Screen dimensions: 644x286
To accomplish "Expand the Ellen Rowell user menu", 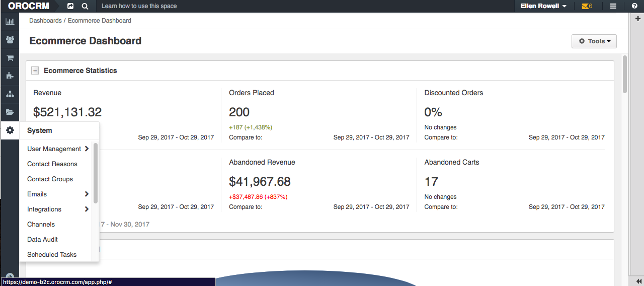I will (x=543, y=6).
